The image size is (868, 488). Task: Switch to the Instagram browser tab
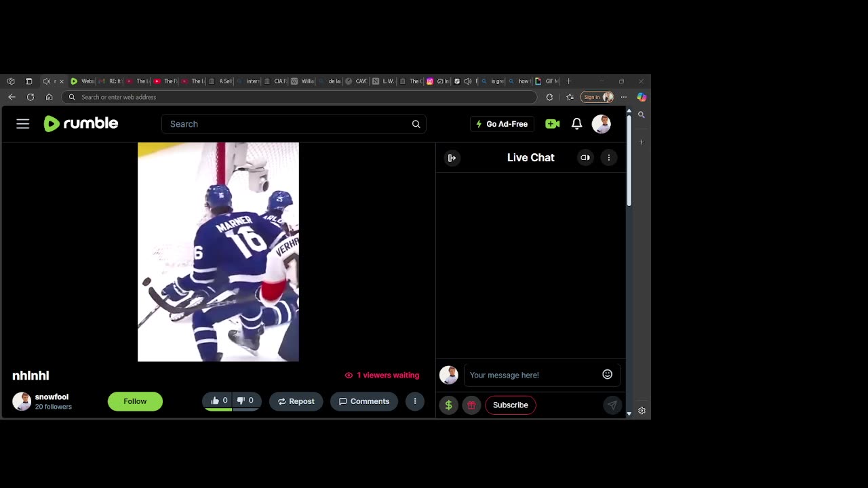(438, 81)
